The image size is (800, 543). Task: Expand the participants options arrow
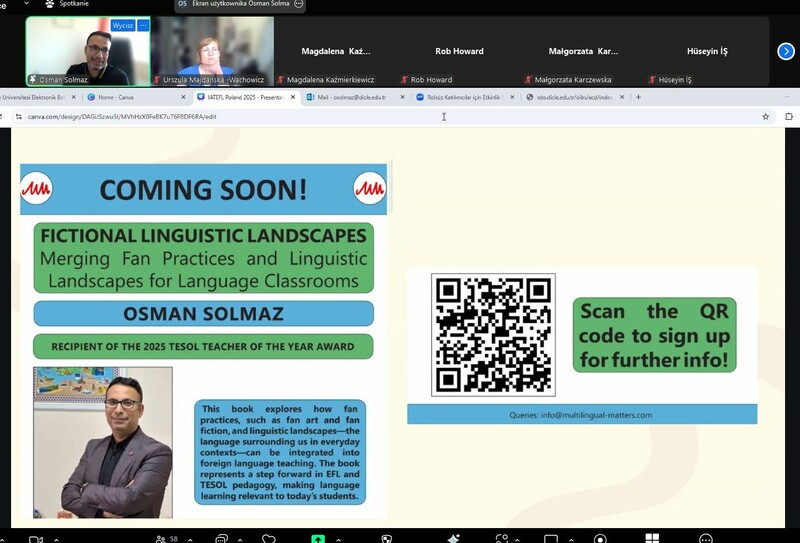tap(190, 539)
